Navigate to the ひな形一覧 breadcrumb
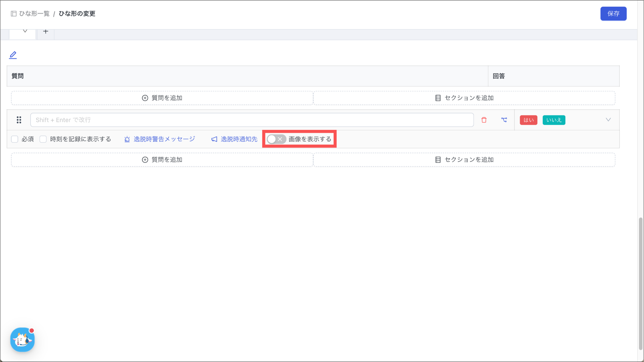 (x=34, y=14)
